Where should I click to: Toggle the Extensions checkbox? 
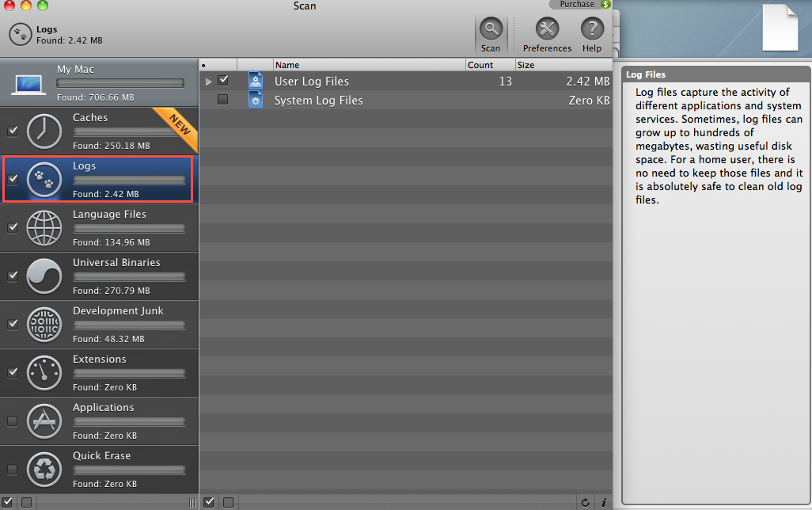click(13, 372)
